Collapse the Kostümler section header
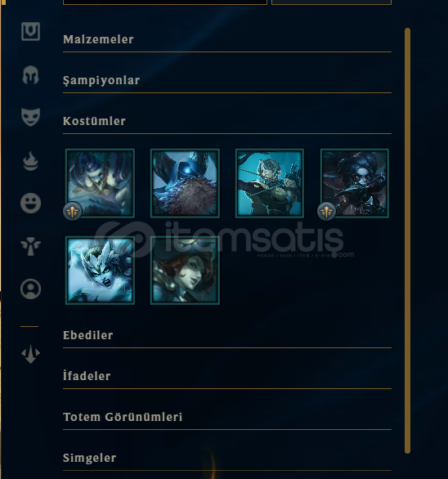Image resolution: width=448 pixels, height=479 pixels. pyautogui.click(x=227, y=121)
